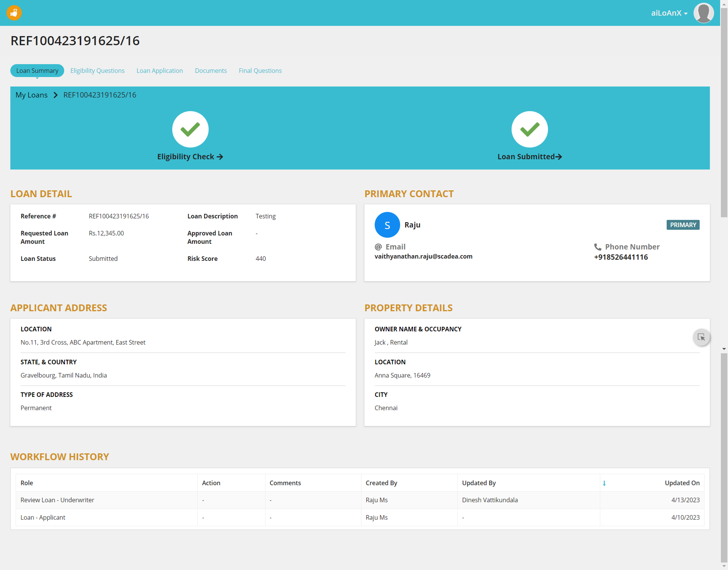Viewport: 728px width, 570px height.
Task: Click the page title REF100423191625/16
Action: pyautogui.click(x=75, y=41)
